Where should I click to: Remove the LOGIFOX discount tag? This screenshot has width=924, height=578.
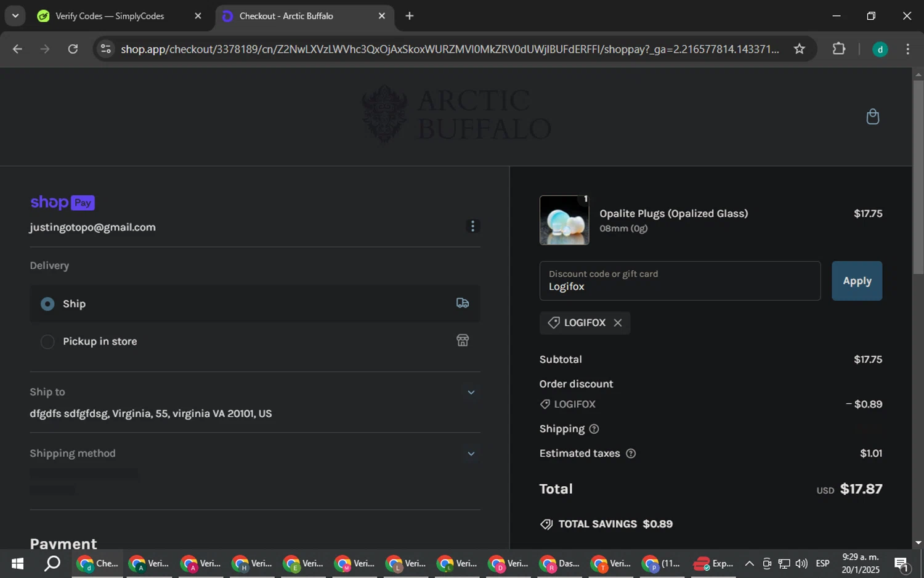(618, 323)
